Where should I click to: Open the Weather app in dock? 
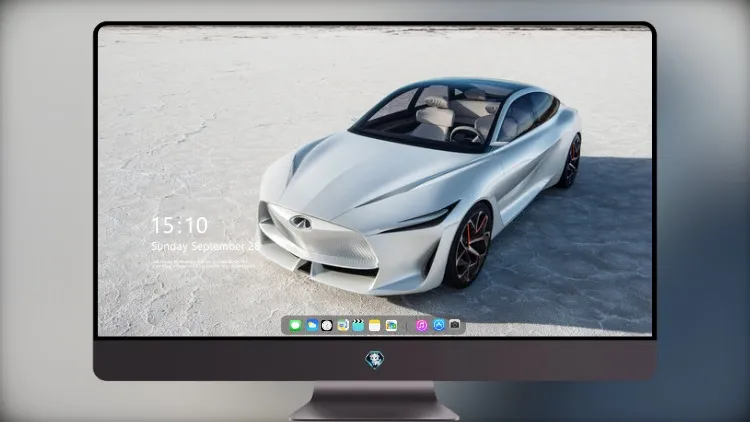coord(312,325)
